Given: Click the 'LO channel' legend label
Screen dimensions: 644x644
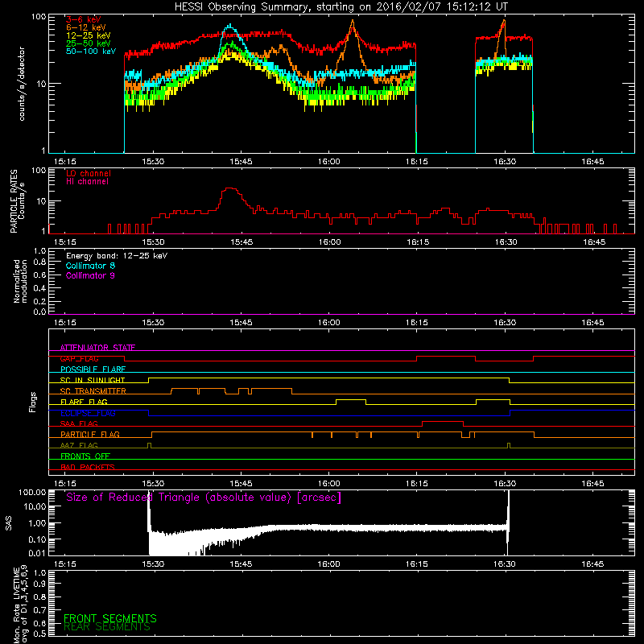Looking at the screenshot, I should click(89, 173).
